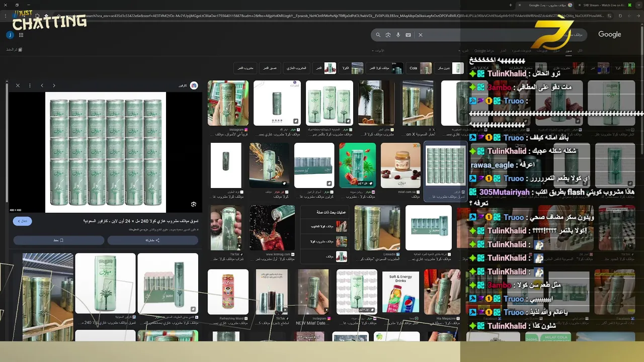
Task: Open the Google apps grid
Action: [21, 35]
